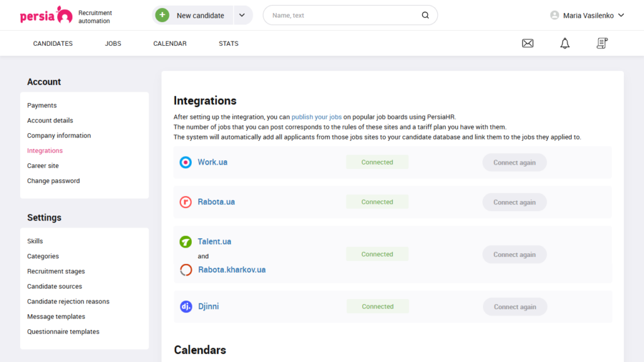644x362 pixels.
Task: Open Payments in Account menu
Action: tap(42, 106)
